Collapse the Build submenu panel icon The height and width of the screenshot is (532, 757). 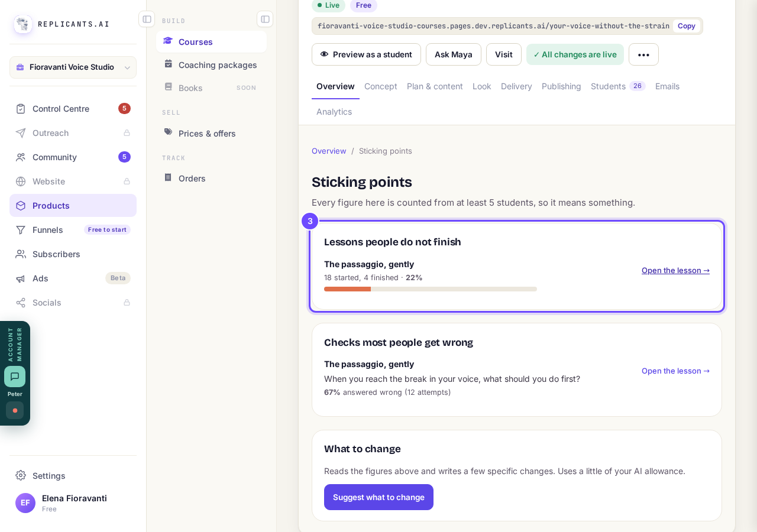265,19
